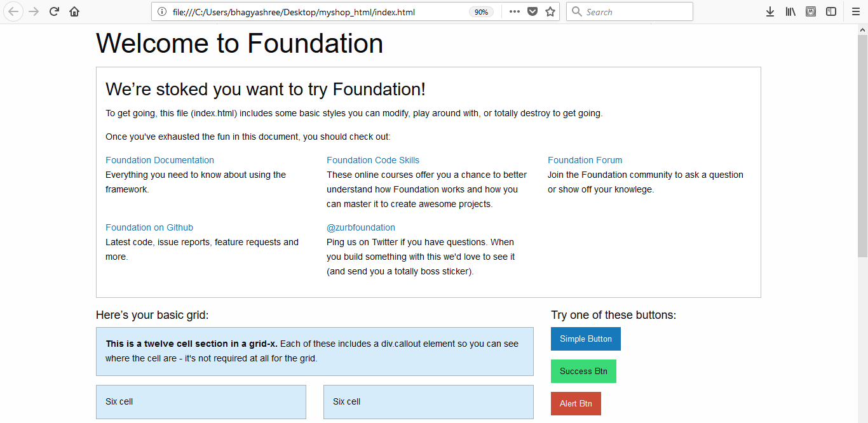868x423 pixels.
Task: Click the green Success Btn
Action: (583, 372)
